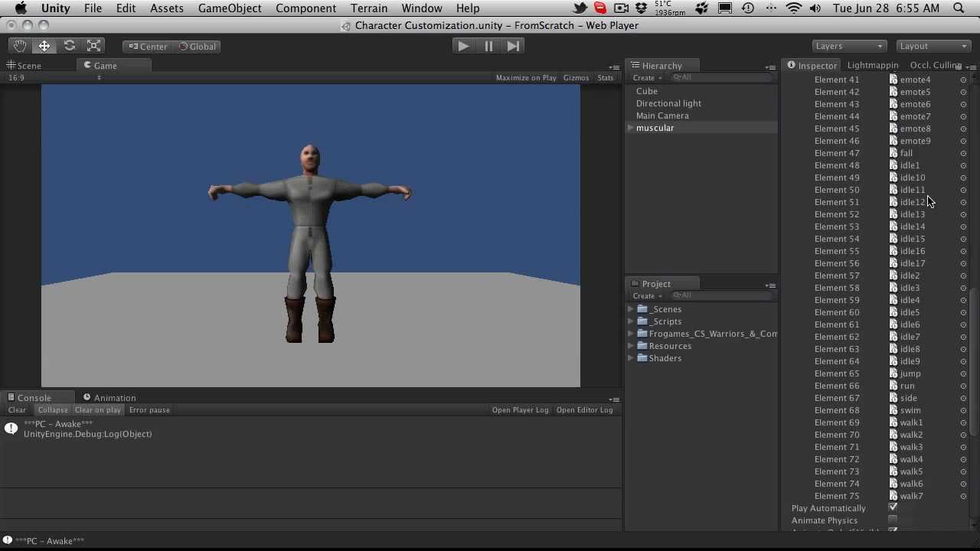Open the object picker for Element 66 run
The width and height of the screenshot is (980, 551).
pos(963,386)
